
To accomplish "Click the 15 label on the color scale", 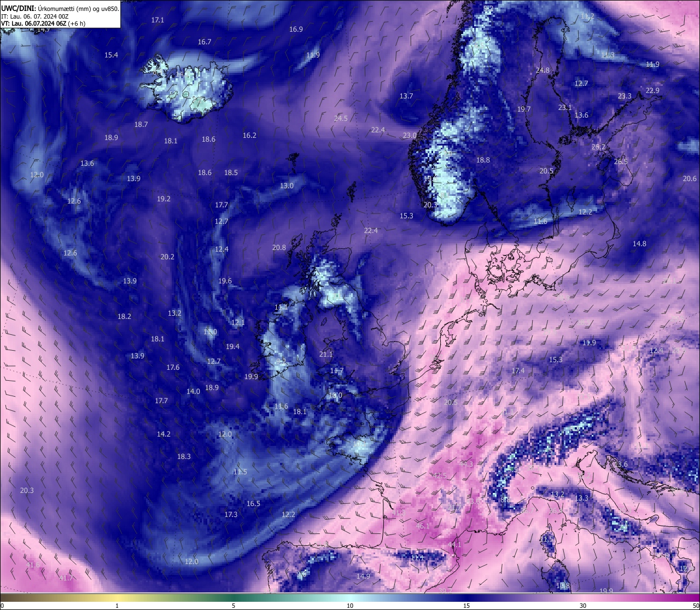I will 466,606.
